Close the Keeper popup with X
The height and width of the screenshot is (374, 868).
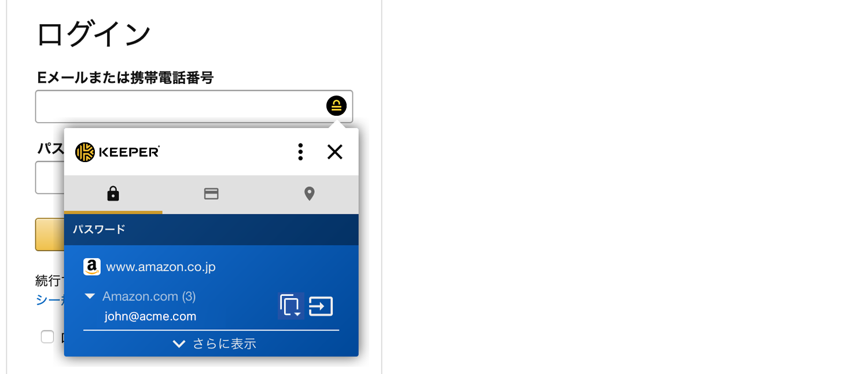point(335,152)
